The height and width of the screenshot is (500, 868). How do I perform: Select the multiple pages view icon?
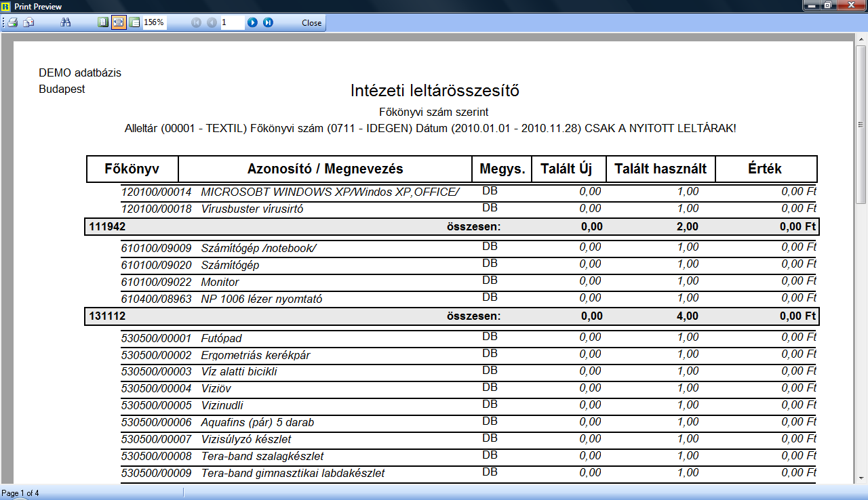click(135, 22)
